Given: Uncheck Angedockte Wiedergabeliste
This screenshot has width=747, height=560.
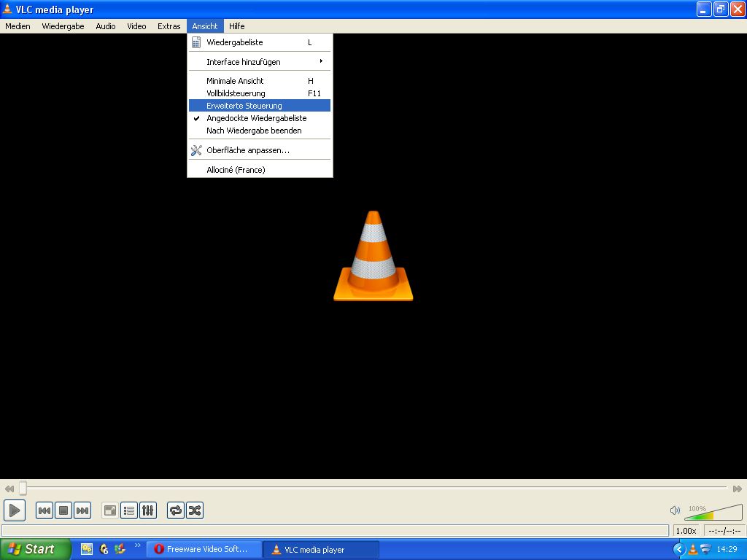Looking at the screenshot, I should (x=260, y=118).
